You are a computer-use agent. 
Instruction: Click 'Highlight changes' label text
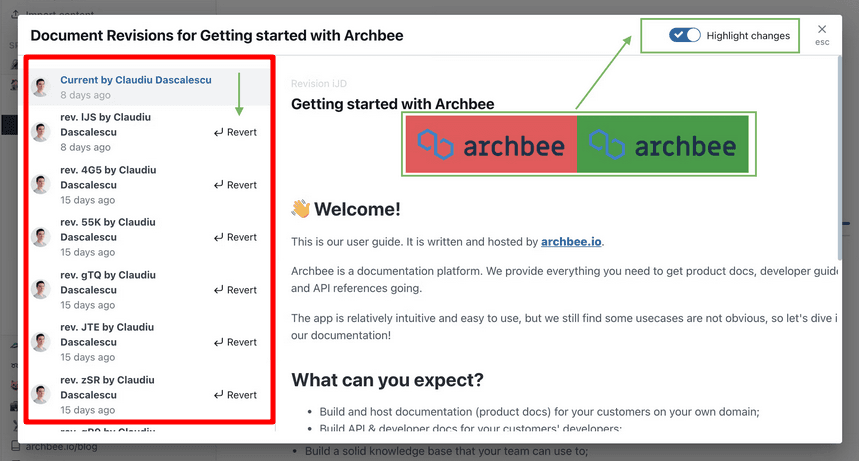[x=748, y=36]
